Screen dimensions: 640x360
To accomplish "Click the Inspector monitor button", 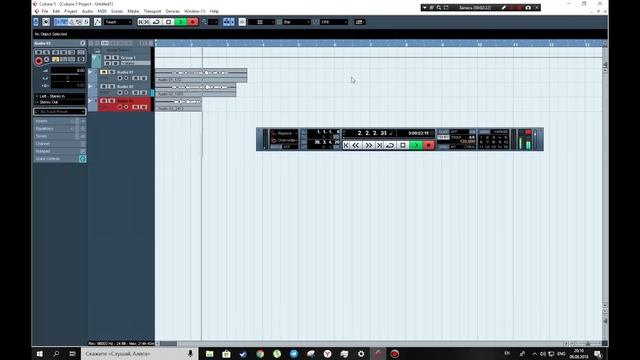I will pos(47,60).
